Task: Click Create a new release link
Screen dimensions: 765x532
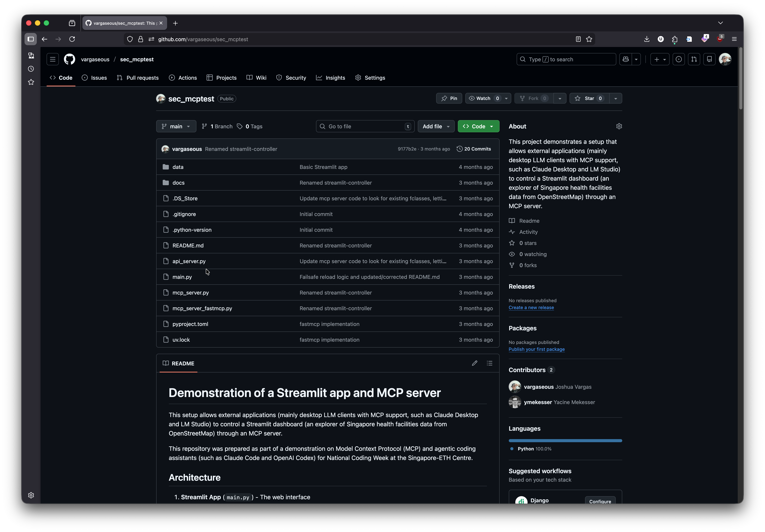Action: tap(531, 308)
